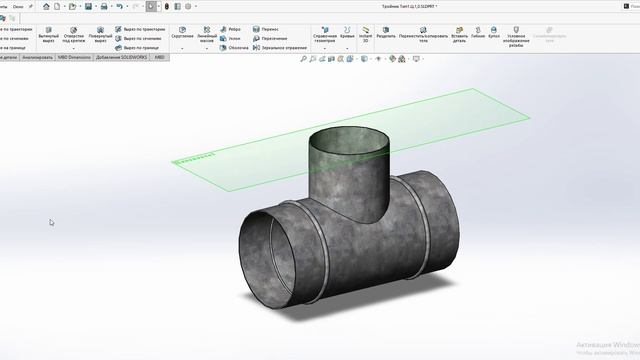The image size is (640, 360).
Task: Open View Orientation cube icon
Action: point(350,59)
